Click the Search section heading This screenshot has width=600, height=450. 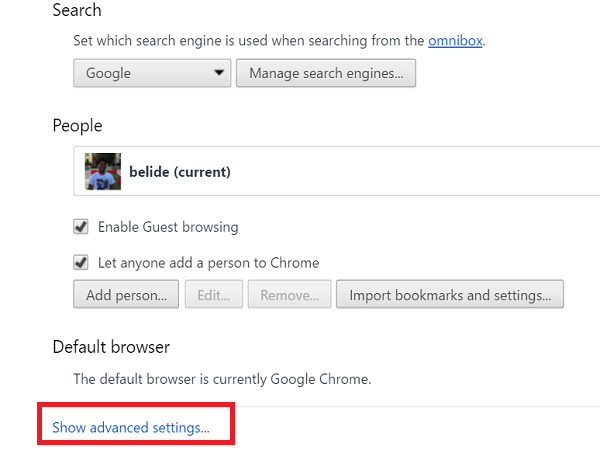tap(77, 11)
